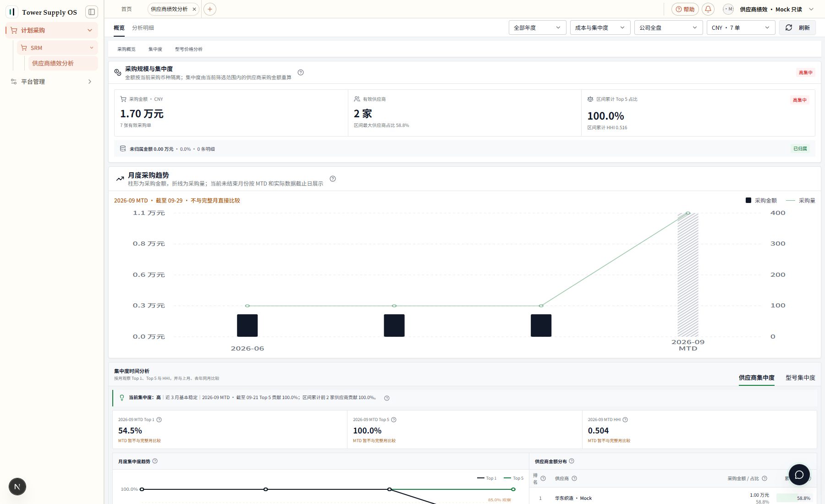Screen dimensions: 825x504
Task: Click help icon beside 供应商 column header
Action: (574, 478)
